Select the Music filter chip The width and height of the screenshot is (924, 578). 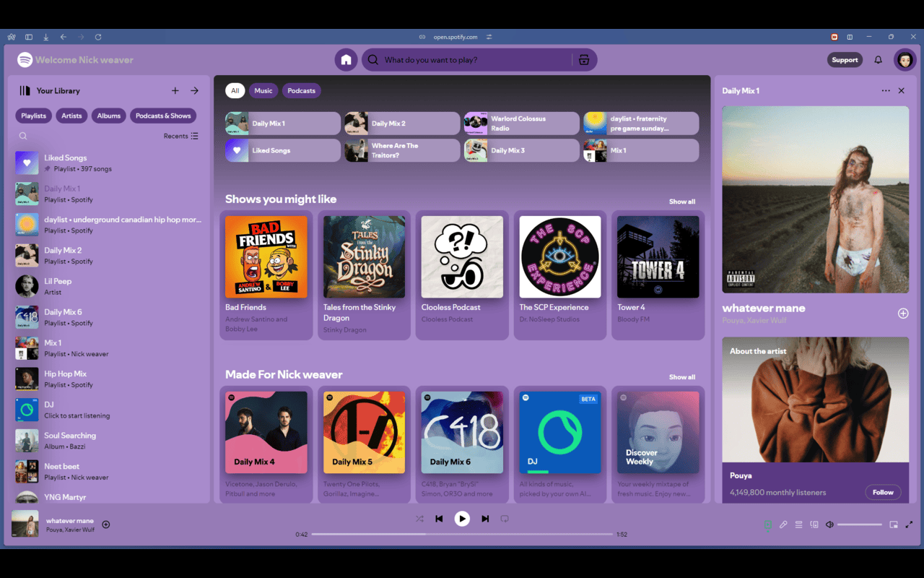tap(263, 90)
